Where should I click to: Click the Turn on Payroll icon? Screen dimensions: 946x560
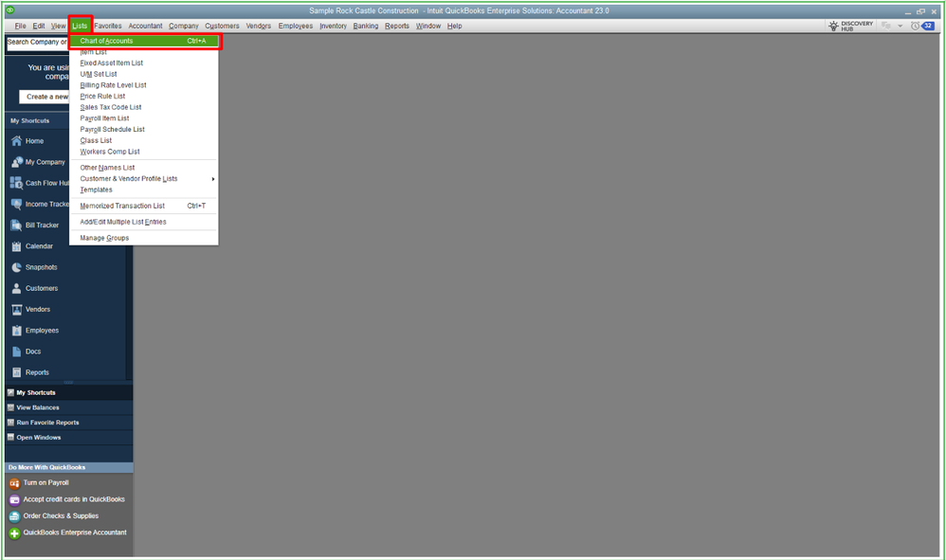pos(14,483)
